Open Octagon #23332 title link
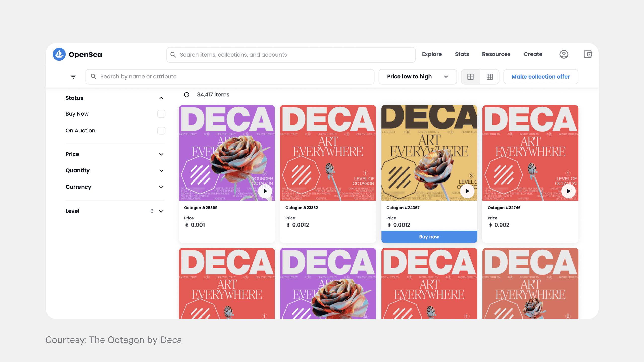The height and width of the screenshot is (362, 644). coord(302,208)
